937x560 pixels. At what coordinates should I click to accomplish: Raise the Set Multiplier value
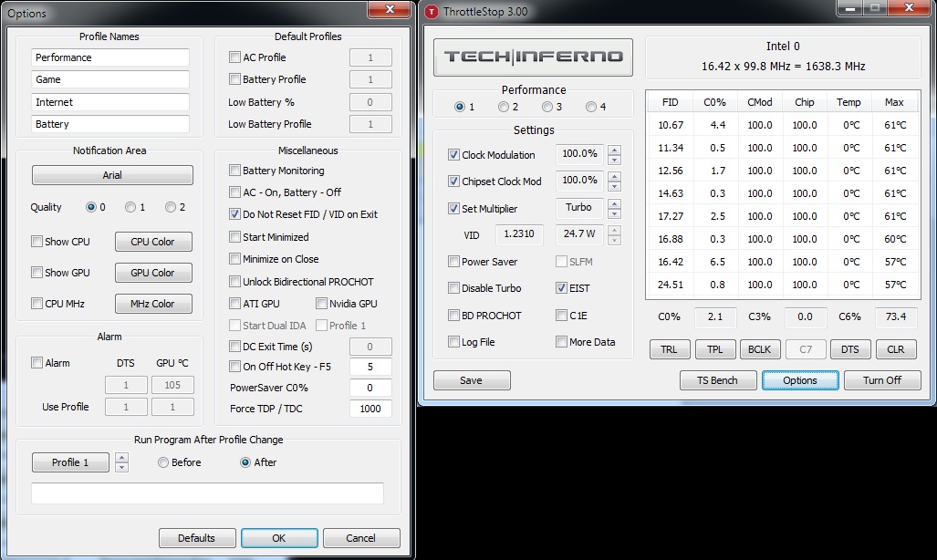[x=614, y=203]
